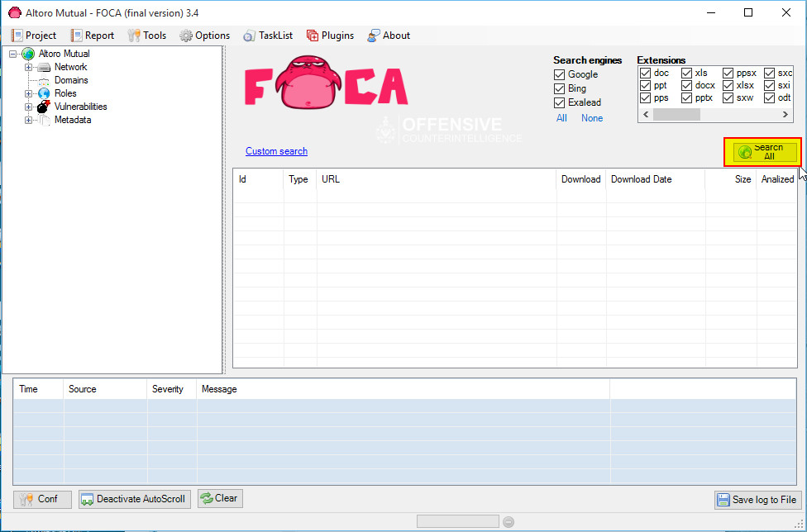The width and height of the screenshot is (807, 532).
Task: Sort log by Time column header
Action: (x=39, y=389)
